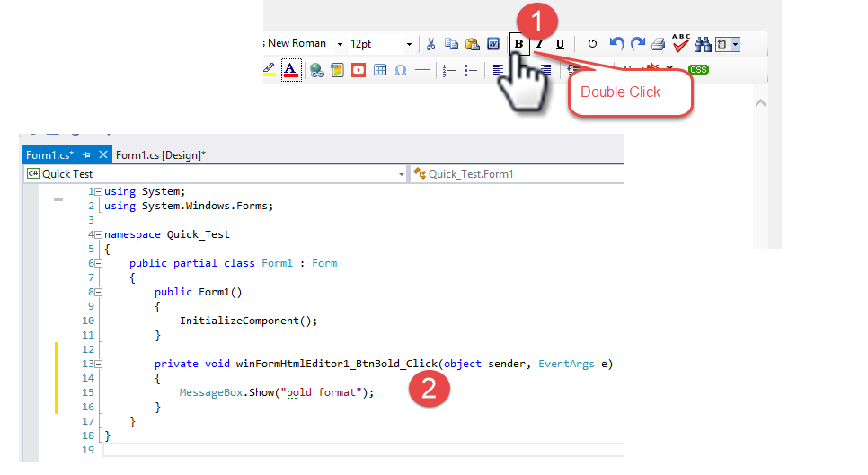Toggle Bold formatting button
Screen dimensions: 868x475
pos(518,44)
